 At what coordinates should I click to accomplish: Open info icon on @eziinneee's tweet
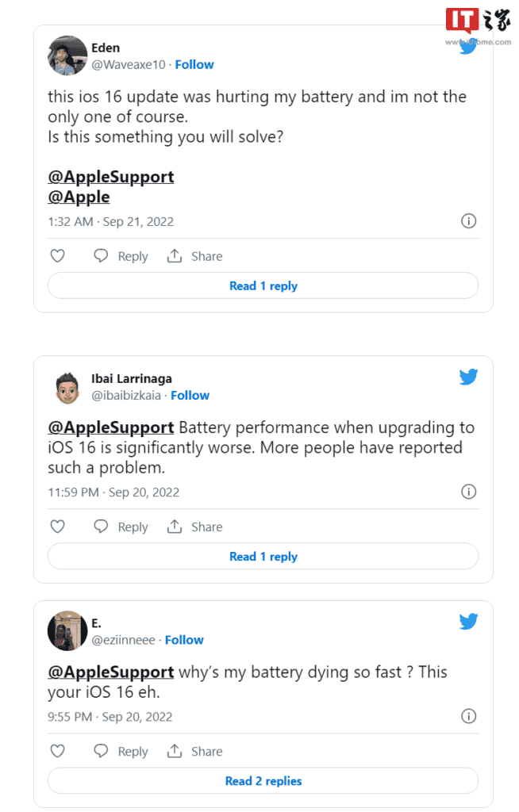[x=468, y=716]
